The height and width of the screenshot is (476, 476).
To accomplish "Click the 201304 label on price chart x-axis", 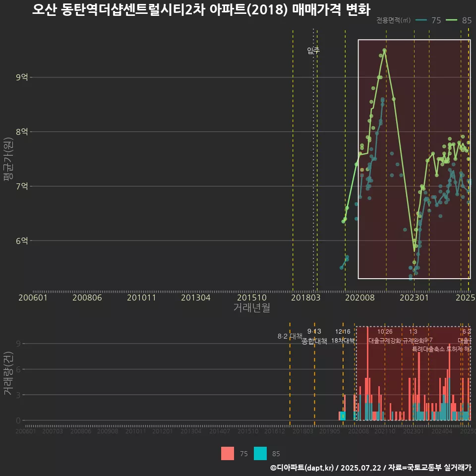I will point(196,297).
